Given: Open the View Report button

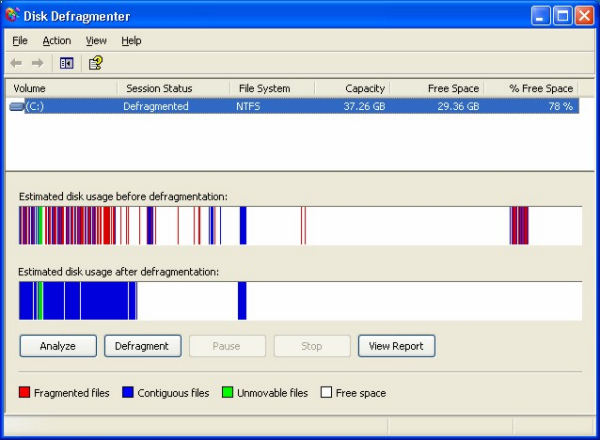Looking at the screenshot, I should coord(396,346).
